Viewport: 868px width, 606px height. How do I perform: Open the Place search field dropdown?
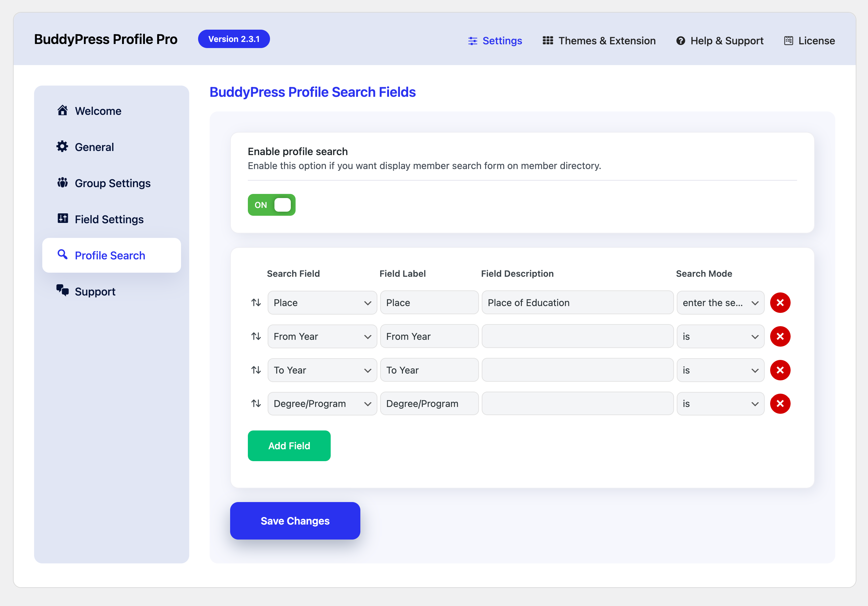(322, 302)
